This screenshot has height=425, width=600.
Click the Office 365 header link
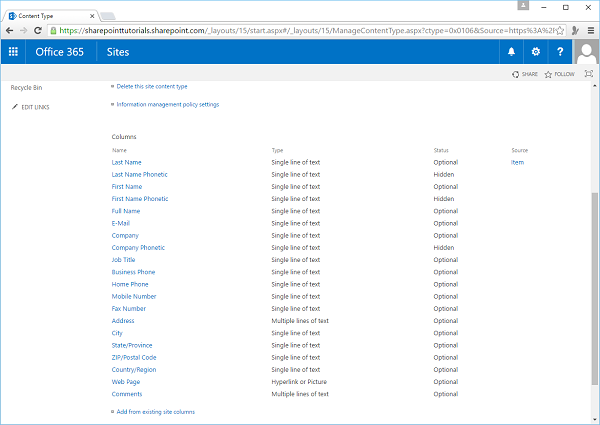tap(61, 52)
